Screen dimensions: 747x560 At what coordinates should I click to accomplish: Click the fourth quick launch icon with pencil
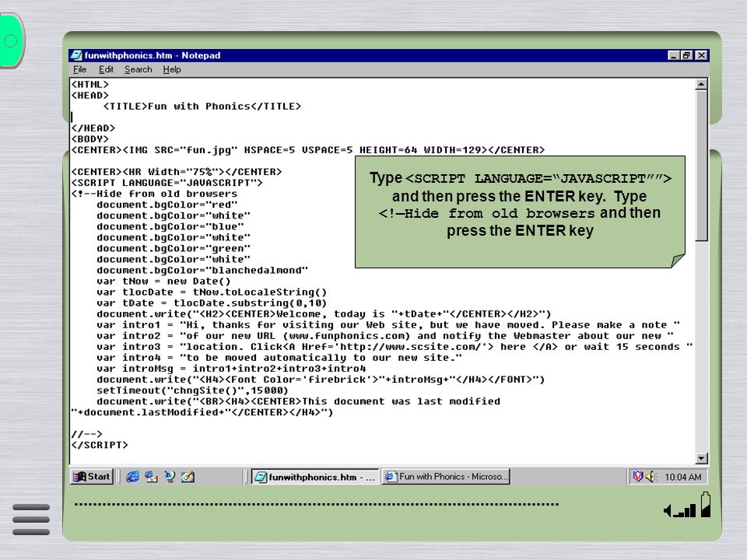coord(188,476)
